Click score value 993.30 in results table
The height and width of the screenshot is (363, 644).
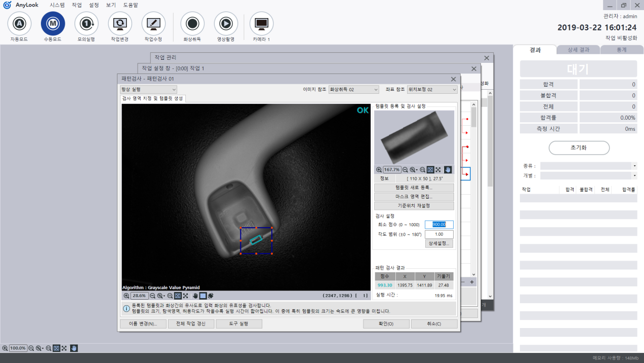click(385, 285)
